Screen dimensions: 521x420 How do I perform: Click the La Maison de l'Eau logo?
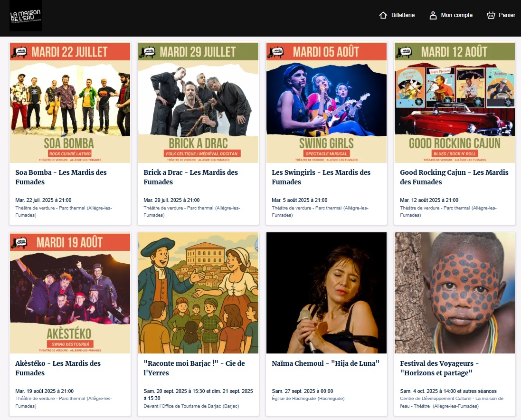(26, 16)
